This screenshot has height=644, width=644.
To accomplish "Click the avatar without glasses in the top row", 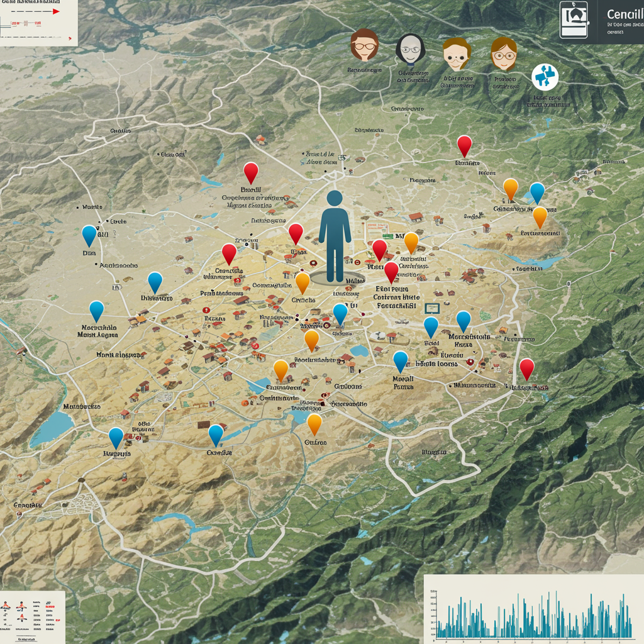I will click(x=456, y=53).
